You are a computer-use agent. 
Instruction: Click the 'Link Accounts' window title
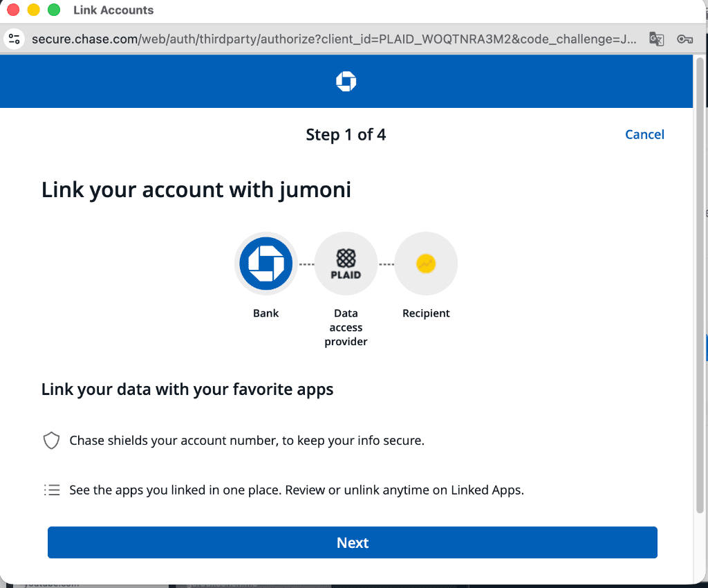pos(113,10)
